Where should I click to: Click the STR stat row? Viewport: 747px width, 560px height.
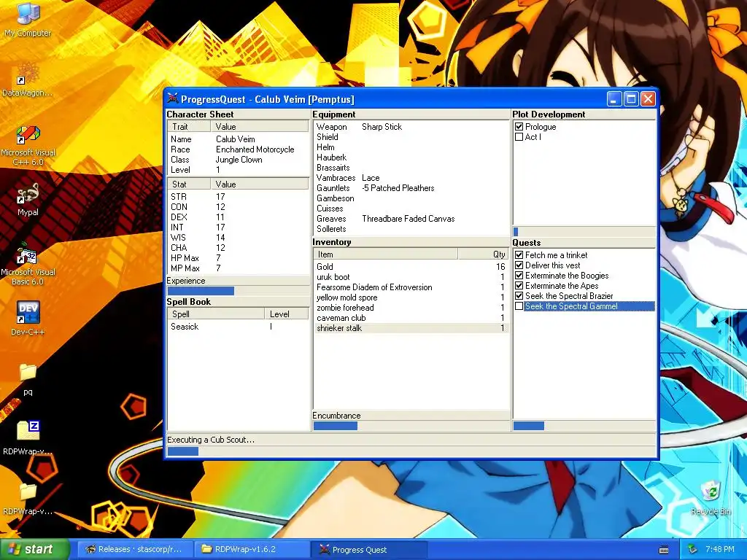(x=239, y=197)
